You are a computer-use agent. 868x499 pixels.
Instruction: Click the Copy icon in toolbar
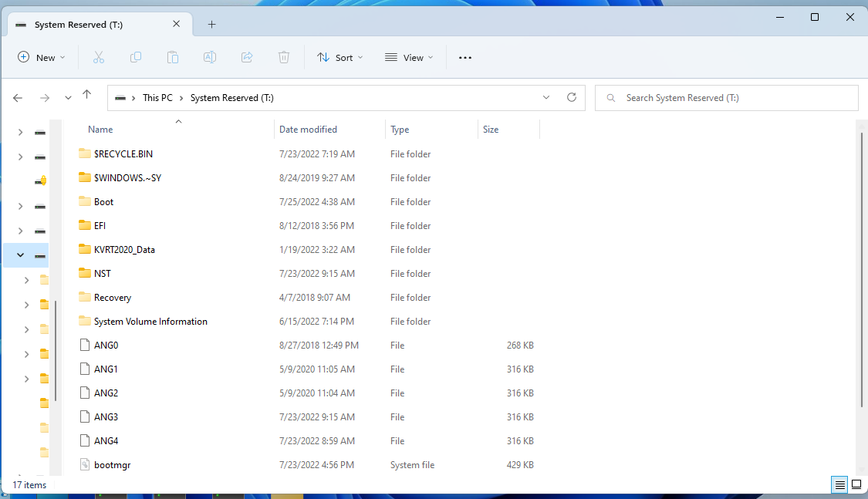pos(136,58)
